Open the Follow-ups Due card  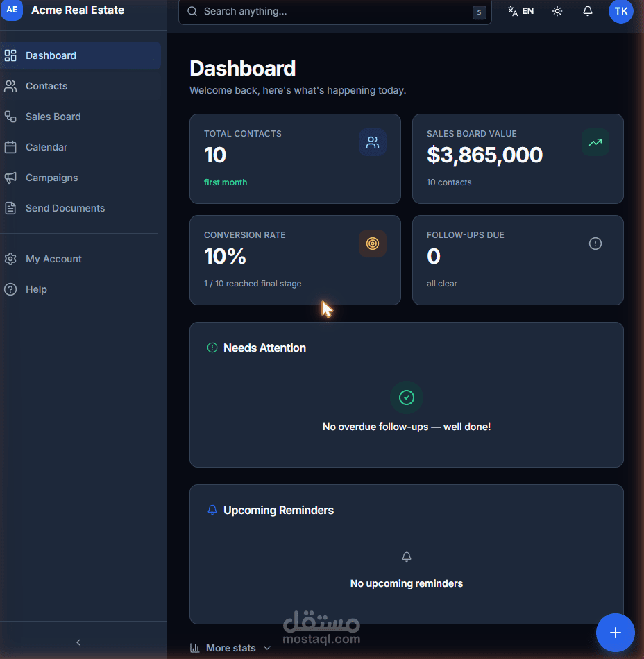(518, 260)
